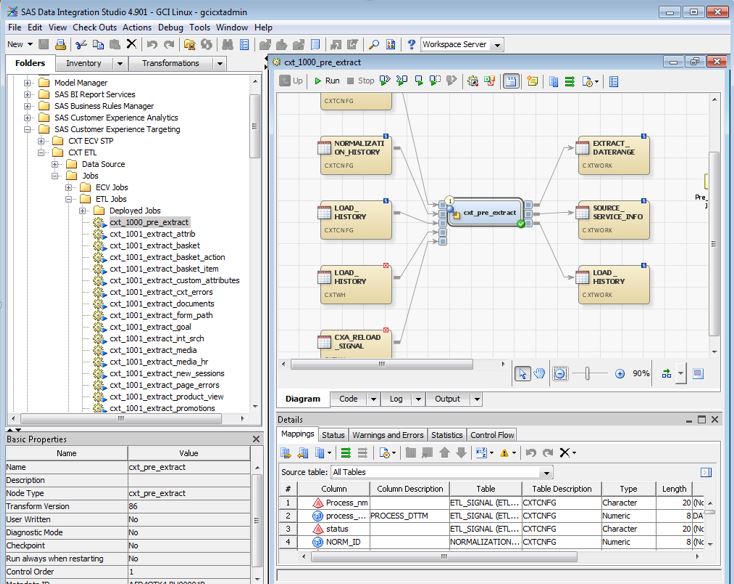Open dropdown arrow beside Transformations tab
Screen dimensions: 734x584
click(x=220, y=63)
